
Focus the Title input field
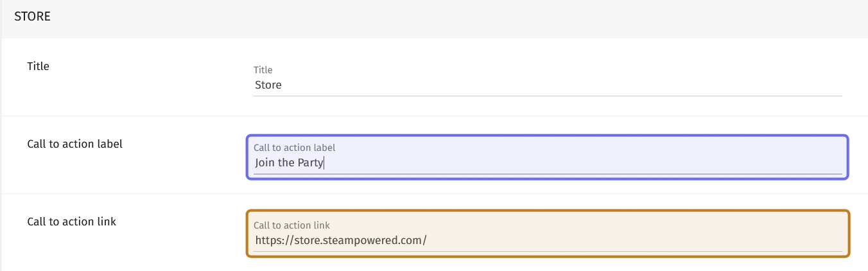coord(547,85)
